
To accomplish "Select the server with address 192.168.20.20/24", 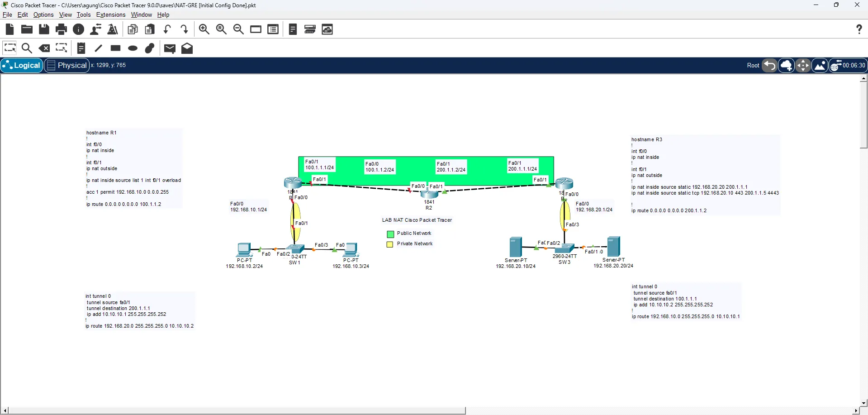I will pos(614,247).
